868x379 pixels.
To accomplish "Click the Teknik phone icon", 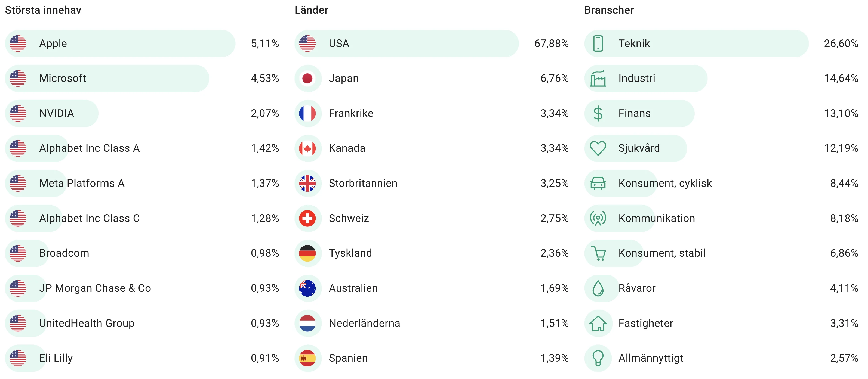I will tap(598, 44).
